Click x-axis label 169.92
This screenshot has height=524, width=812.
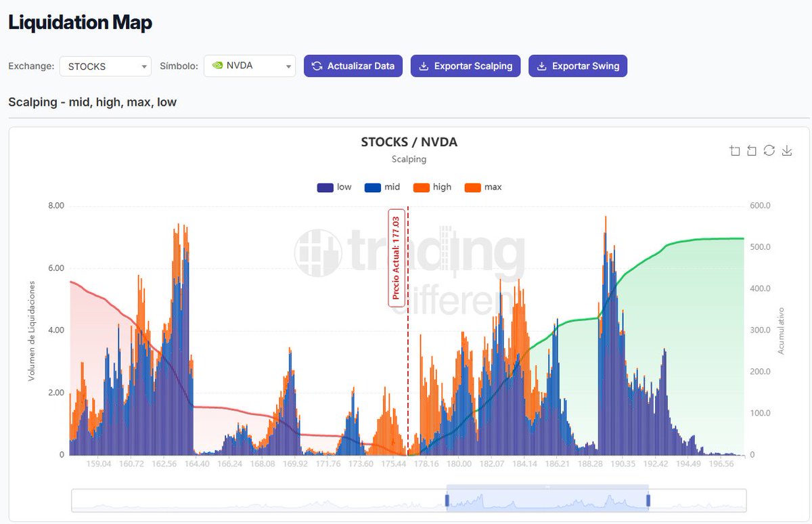(x=295, y=464)
